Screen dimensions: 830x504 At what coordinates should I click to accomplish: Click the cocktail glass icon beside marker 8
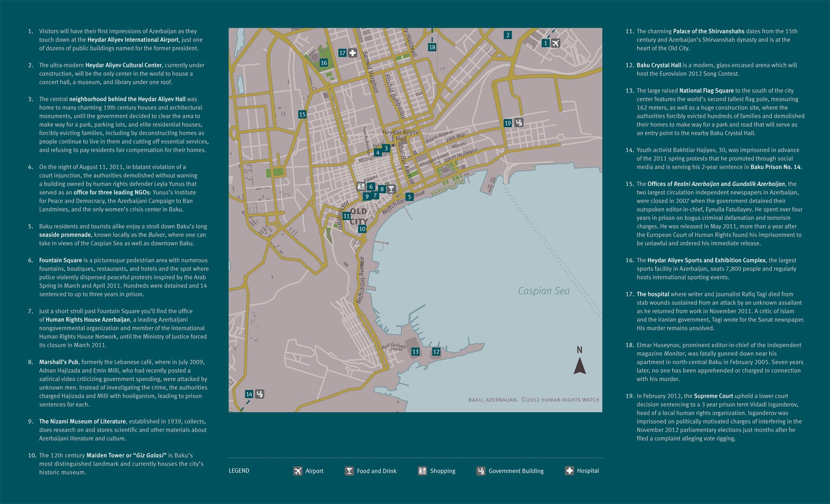tap(391, 189)
